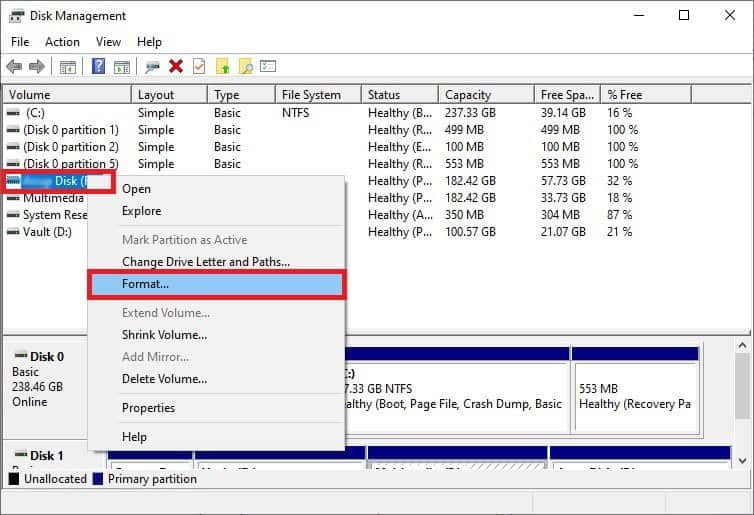
Task: Click the yellow folder with green arrow icon
Action: tap(223, 66)
